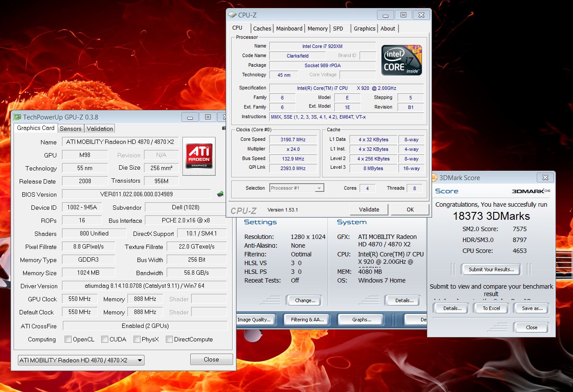Open the GPU selection dropdown in GPU-Z
This screenshot has height=392, width=573.
81,360
